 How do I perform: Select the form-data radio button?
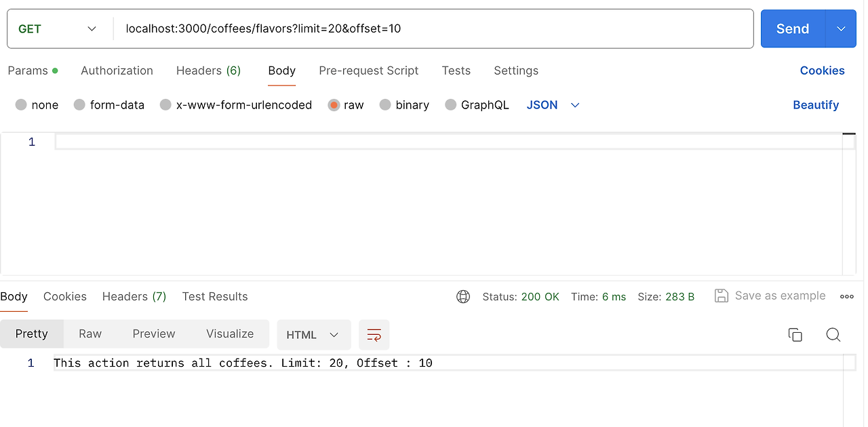(79, 105)
